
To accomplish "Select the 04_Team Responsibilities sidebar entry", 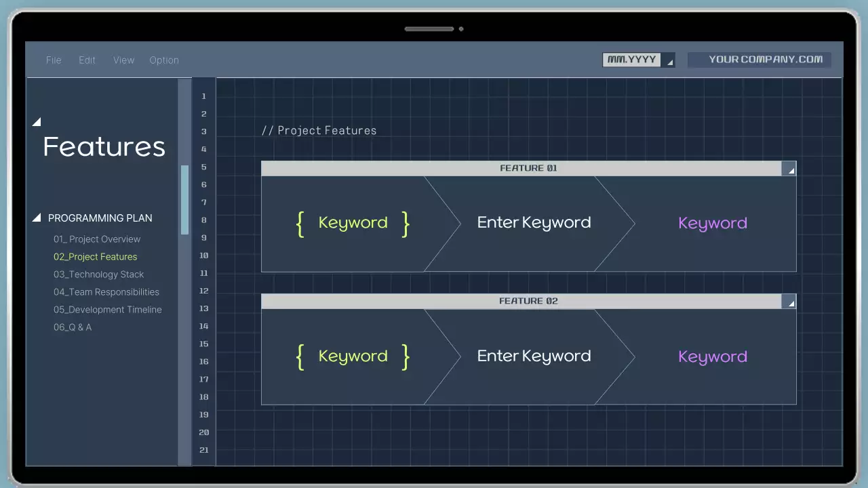I will coord(106,291).
